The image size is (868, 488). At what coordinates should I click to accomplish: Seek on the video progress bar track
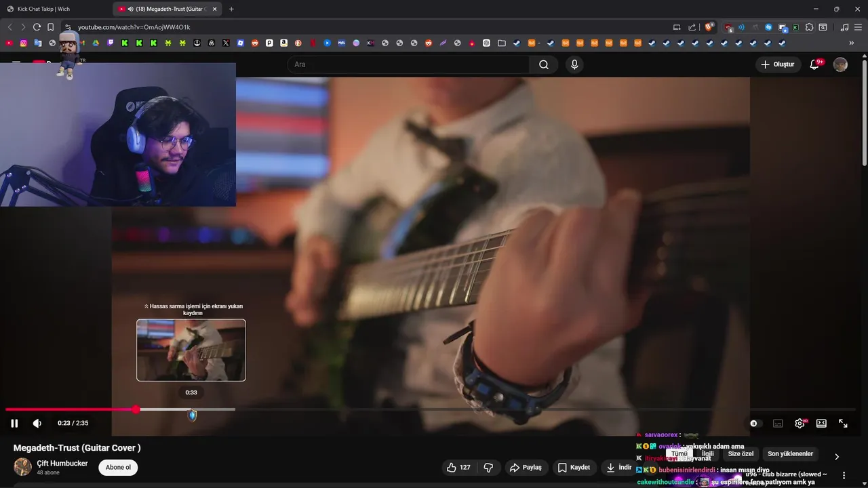tap(431, 409)
